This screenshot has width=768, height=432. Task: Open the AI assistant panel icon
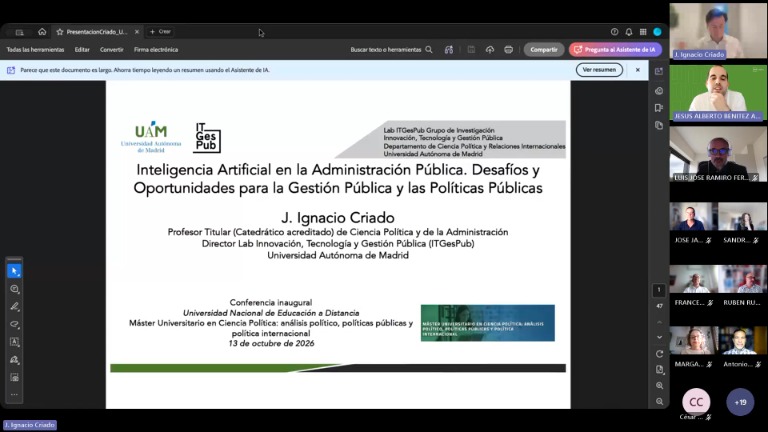659,72
